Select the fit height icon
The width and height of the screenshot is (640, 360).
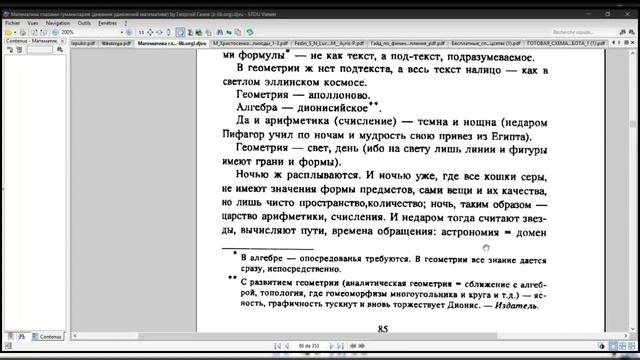coord(169,32)
